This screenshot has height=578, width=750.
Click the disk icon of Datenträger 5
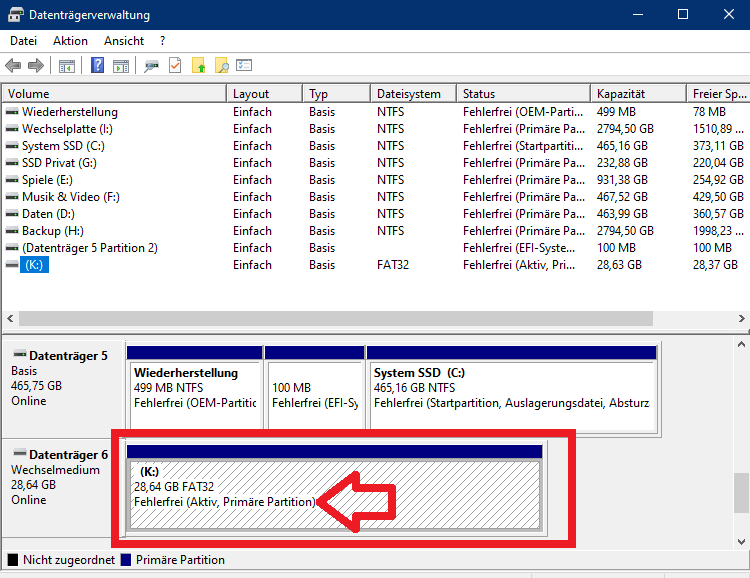point(20,354)
